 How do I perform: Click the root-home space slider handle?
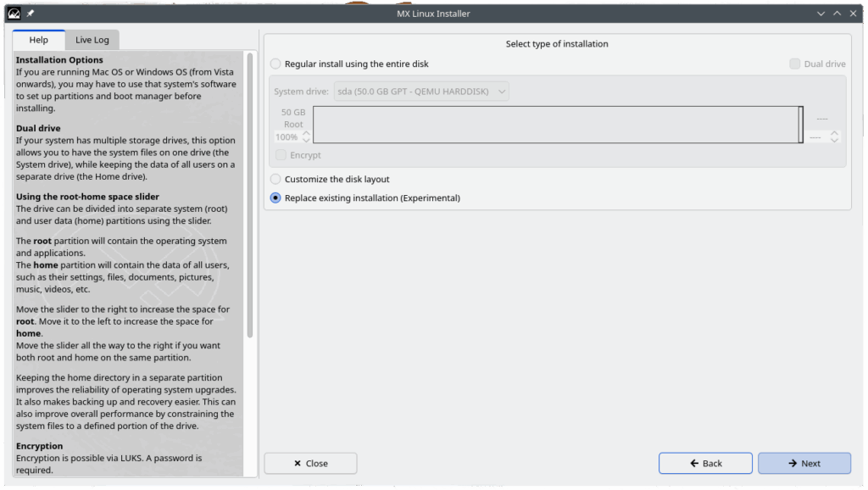800,125
